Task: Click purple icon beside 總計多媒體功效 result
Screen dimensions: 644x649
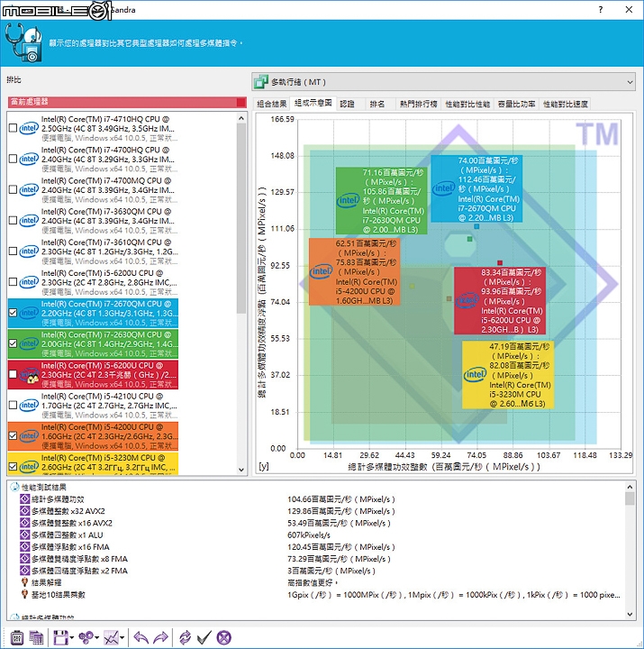Action: (x=25, y=499)
